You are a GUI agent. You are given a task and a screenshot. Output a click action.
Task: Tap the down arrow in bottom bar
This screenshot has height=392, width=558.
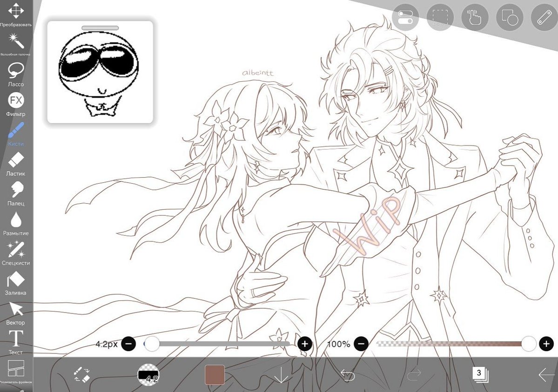click(281, 375)
